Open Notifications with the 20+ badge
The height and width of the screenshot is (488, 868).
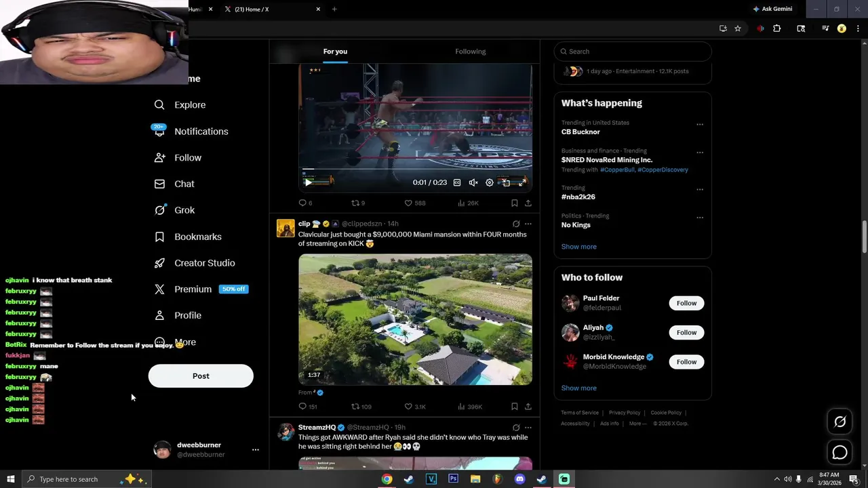click(x=191, y=131)
